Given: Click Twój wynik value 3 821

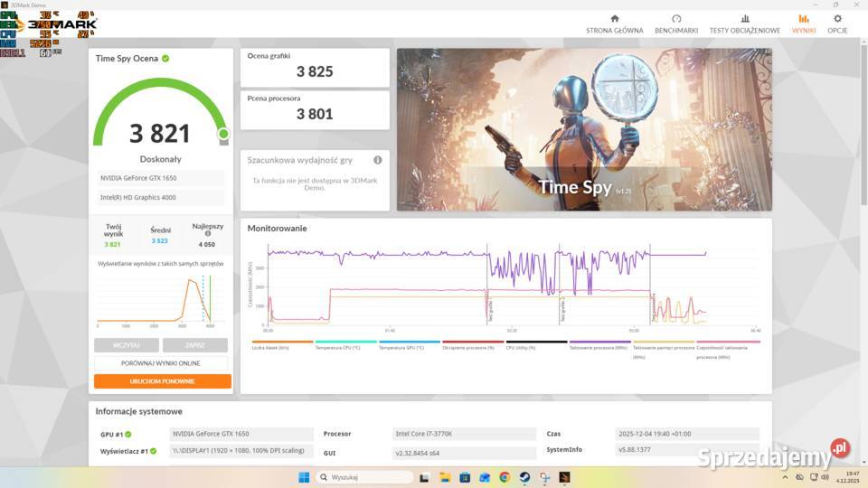Looking at the screenshot, I should pos(112,245).
